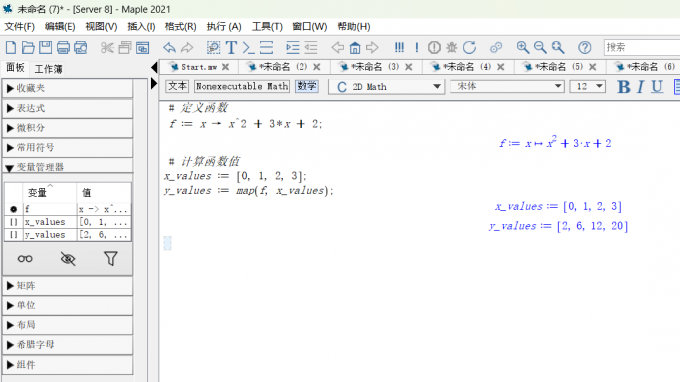Restart Maple server with circular arrow icon
Image resolution: width=680 pixels, height=382 pixels.
click(469, 47)
